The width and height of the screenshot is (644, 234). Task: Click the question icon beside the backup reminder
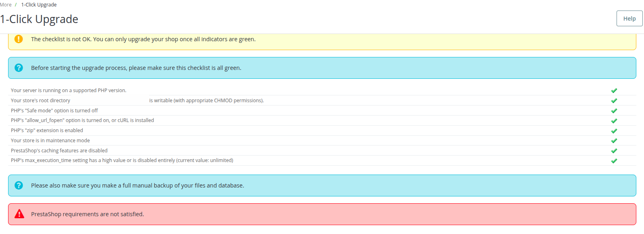19,186
